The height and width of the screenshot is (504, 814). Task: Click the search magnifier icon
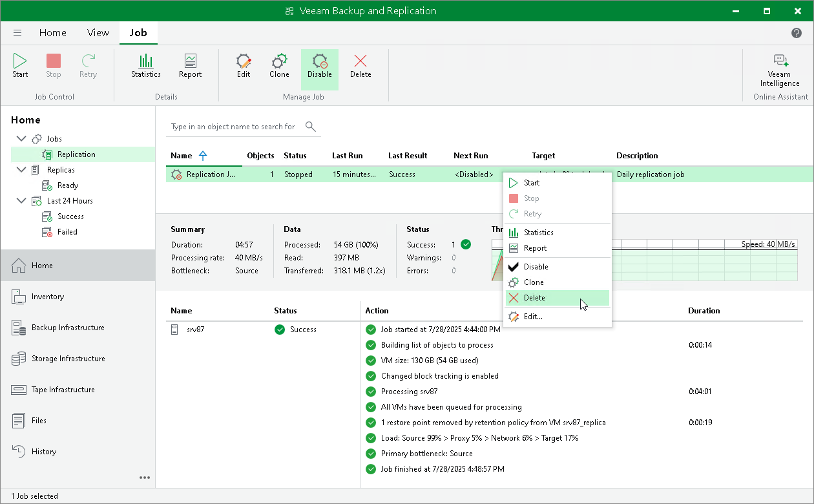(x=311, y=127)
